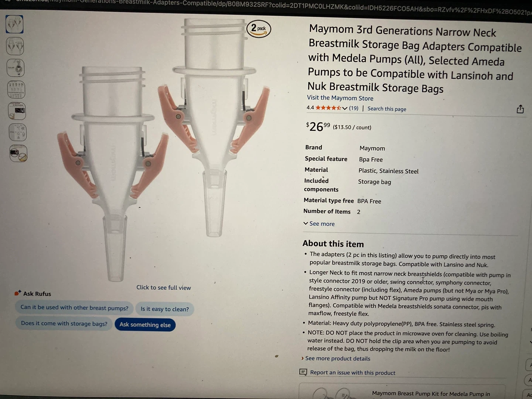Viewport: 532px width, 399px height.
Task: Click the share icon near the rating
Action: pos(520,109)
